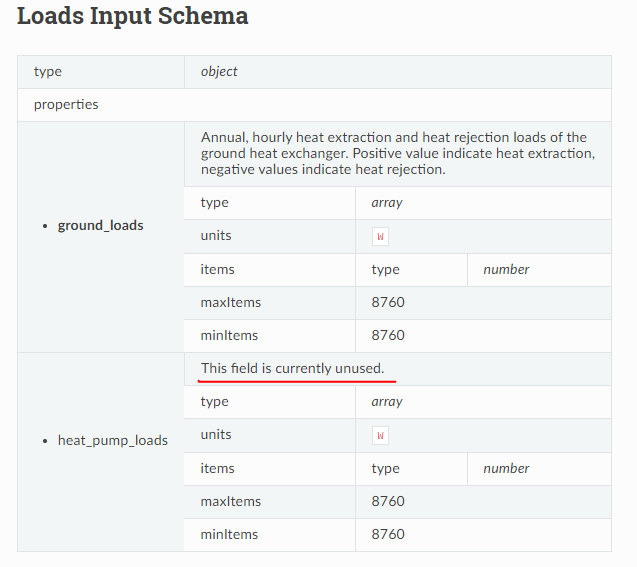Click the array value under ground_loads
637x567 pixels.
tap(386, 202)
